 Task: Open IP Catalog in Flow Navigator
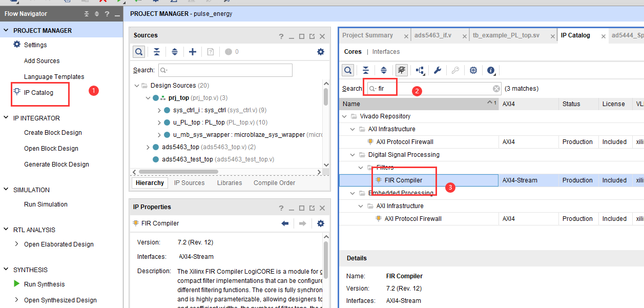(x=38, y=92)
